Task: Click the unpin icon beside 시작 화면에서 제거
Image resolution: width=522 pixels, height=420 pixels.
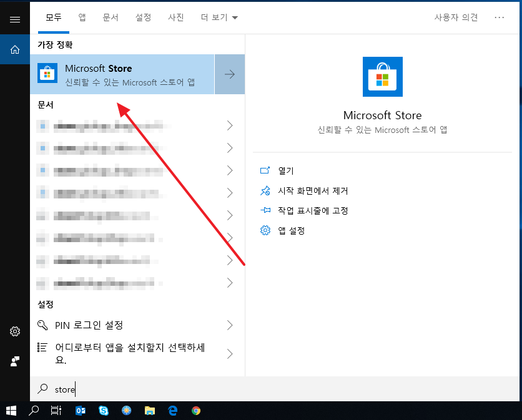Action: [x=265, y=191]
